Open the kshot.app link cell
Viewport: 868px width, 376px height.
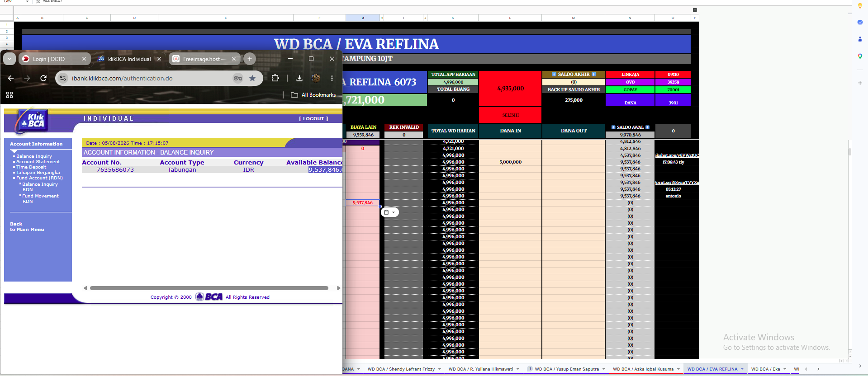pyautogui.click(x=677, y=155)
